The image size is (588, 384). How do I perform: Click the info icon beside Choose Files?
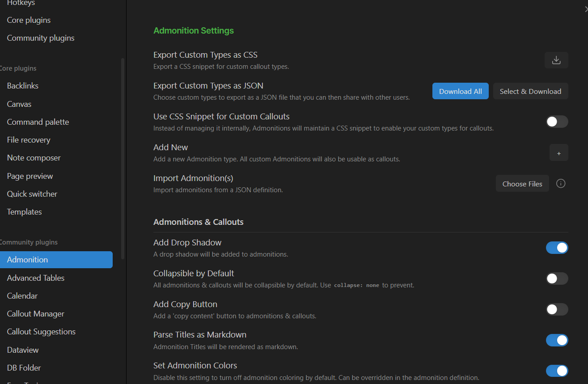(561, 183)
